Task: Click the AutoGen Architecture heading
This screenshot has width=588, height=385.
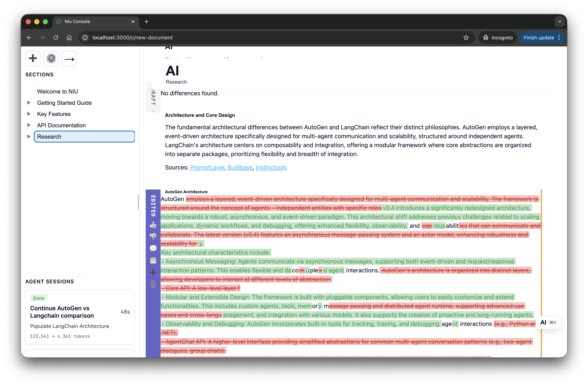Action: pos(186,192)
